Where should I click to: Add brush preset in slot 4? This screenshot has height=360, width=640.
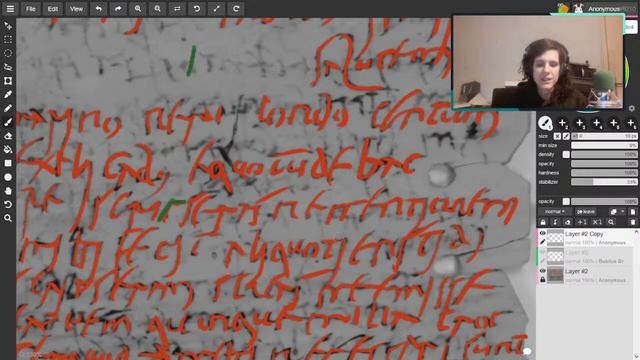[x=597, y=123]
